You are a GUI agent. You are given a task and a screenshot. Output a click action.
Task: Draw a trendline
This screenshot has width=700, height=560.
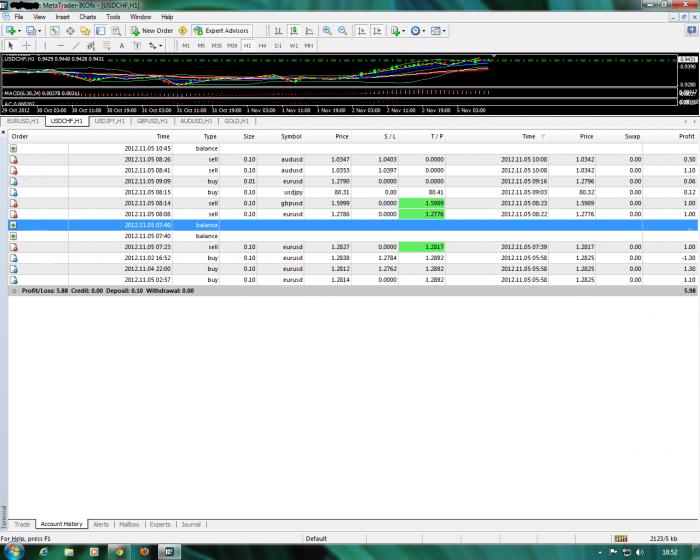pos(76,46)
